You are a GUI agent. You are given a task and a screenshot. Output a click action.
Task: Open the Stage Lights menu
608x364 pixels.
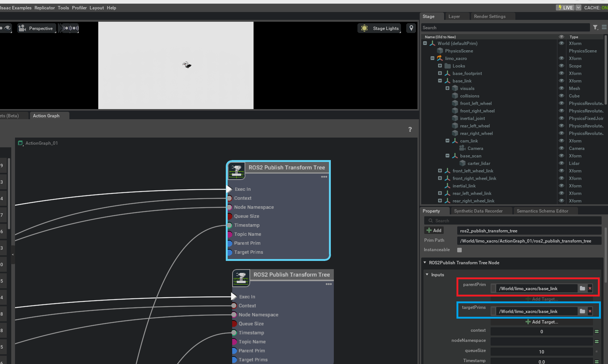coord(379,28)
